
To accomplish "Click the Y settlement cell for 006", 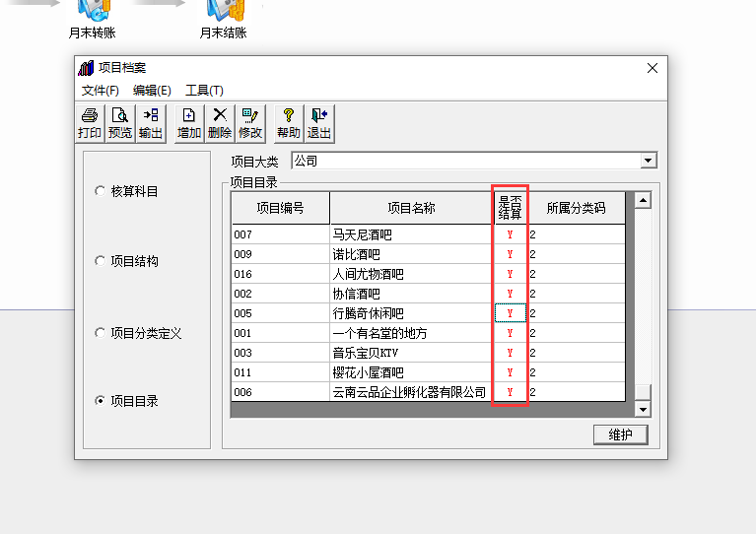I will tap(511, 392).
